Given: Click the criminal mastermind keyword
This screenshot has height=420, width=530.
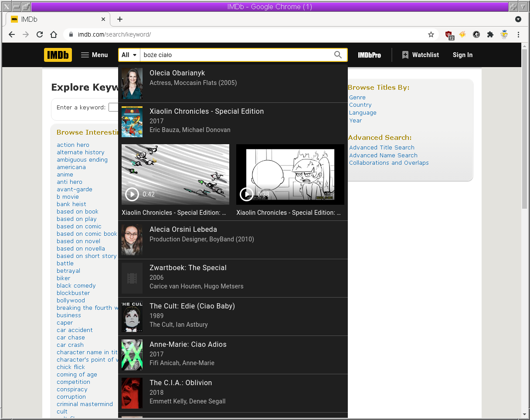Looking at the screenshot, I should [x=85, y=404].
